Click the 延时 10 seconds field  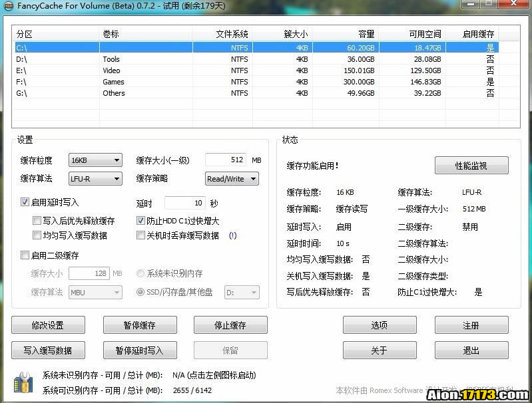[185, 203]
